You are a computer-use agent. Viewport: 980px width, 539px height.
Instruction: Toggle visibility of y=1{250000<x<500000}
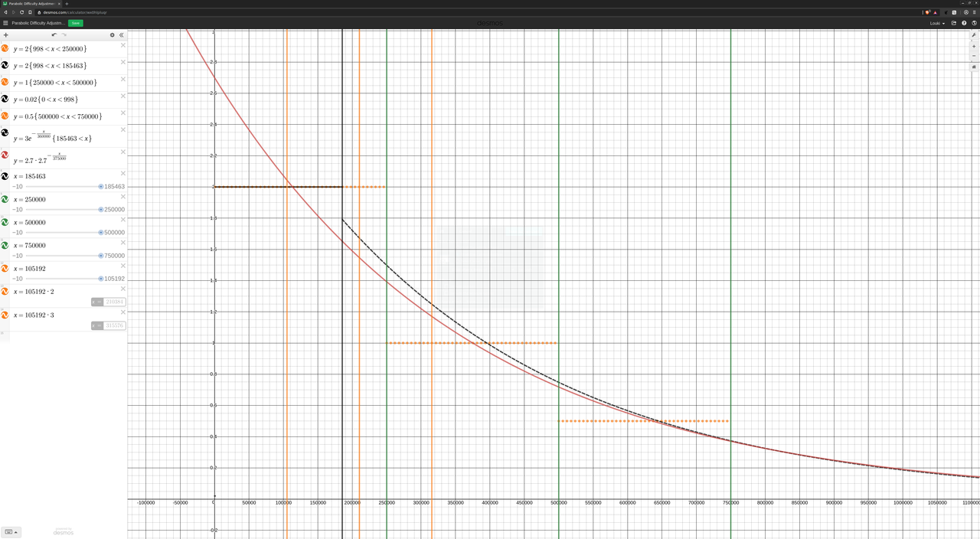[x=5, y=82]
